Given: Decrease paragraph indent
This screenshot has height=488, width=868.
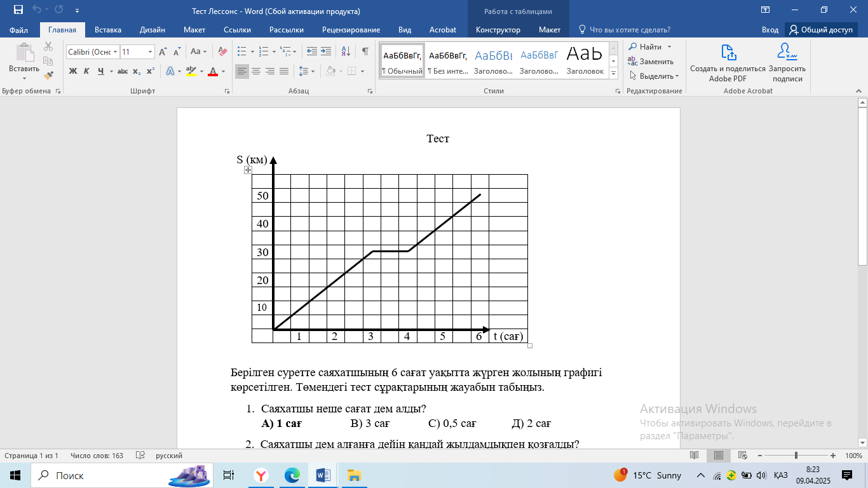Looking at the screenshot, I should point(311,51).
